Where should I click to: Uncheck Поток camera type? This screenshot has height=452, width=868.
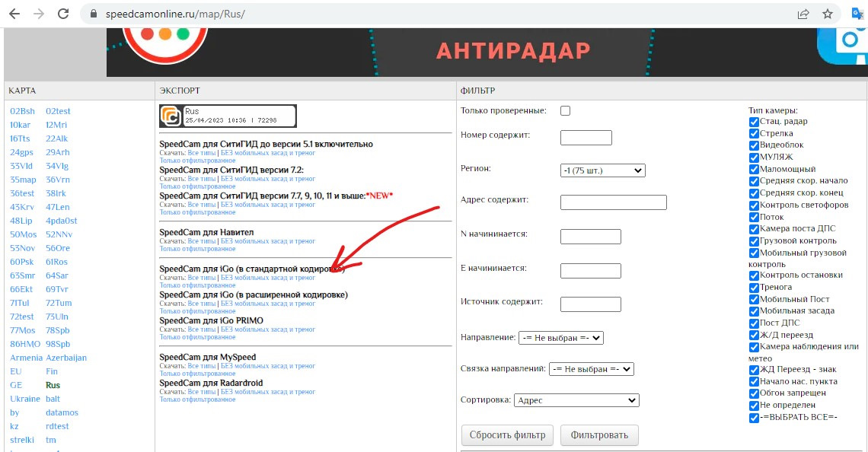pyautogui.click(x=754, y=218)
